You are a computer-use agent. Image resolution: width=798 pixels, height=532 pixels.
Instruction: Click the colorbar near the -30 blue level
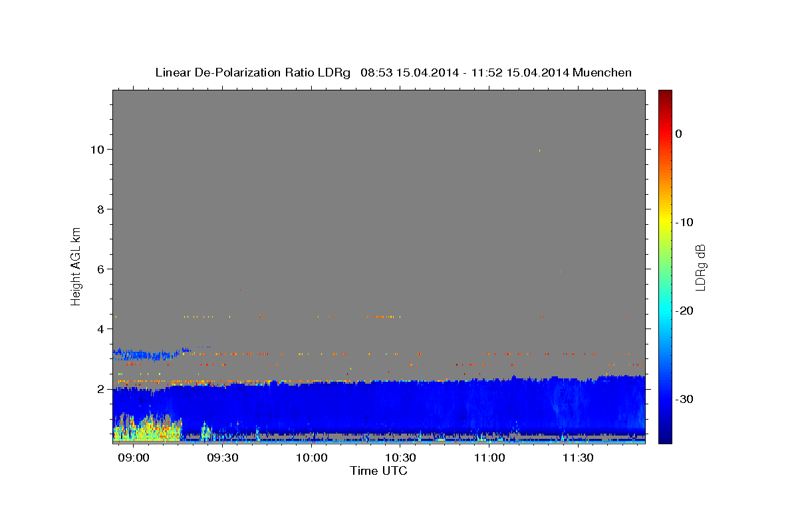(x=665, y=399)
